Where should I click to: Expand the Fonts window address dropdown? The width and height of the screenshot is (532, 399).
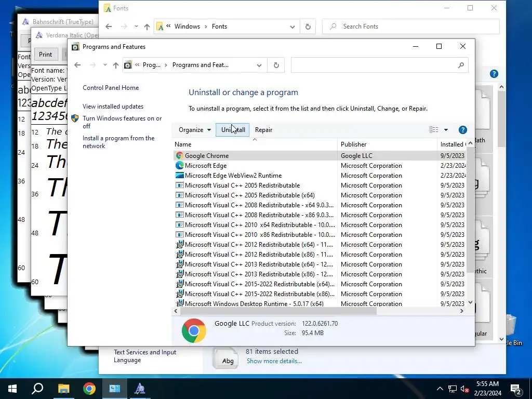coord(292,26)
